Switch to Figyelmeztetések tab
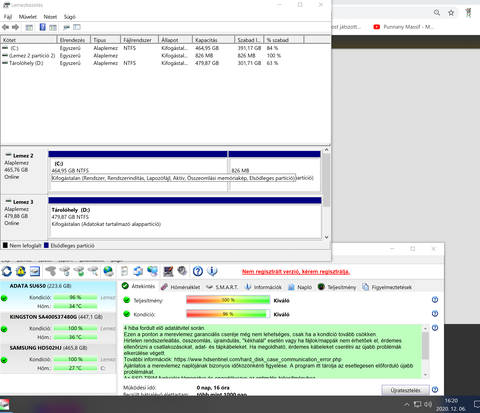480x413 pixels. pos(387,287)
